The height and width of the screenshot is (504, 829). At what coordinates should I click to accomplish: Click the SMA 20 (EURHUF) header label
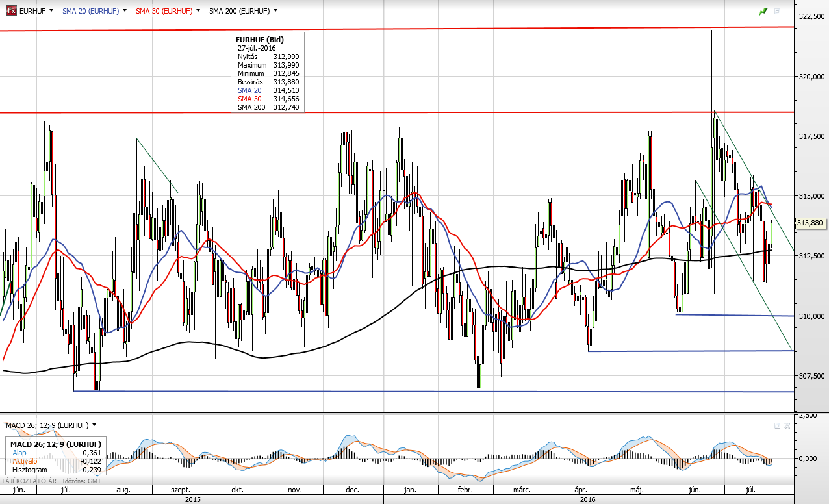(x=91, y=11)
